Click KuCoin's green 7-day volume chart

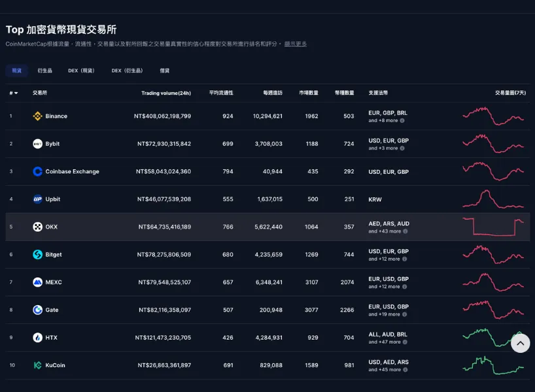493,365
